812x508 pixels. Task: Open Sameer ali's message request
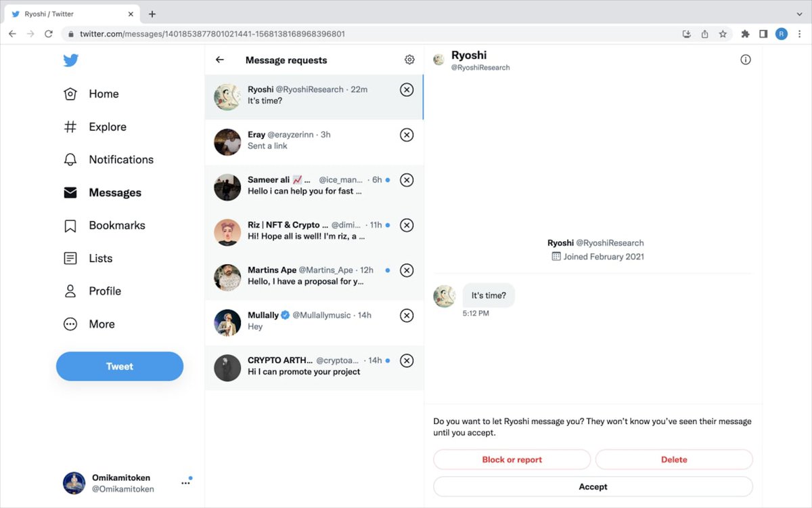(314, 188)
